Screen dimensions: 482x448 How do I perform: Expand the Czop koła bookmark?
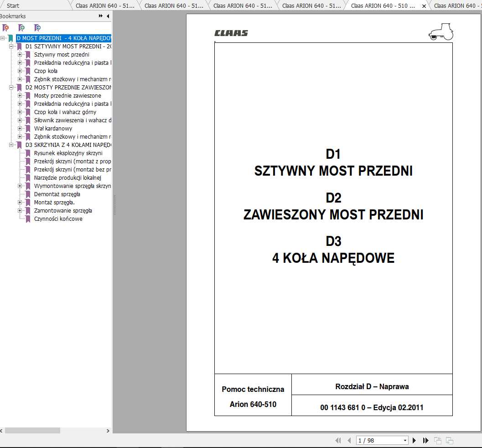tap(20, 71)
